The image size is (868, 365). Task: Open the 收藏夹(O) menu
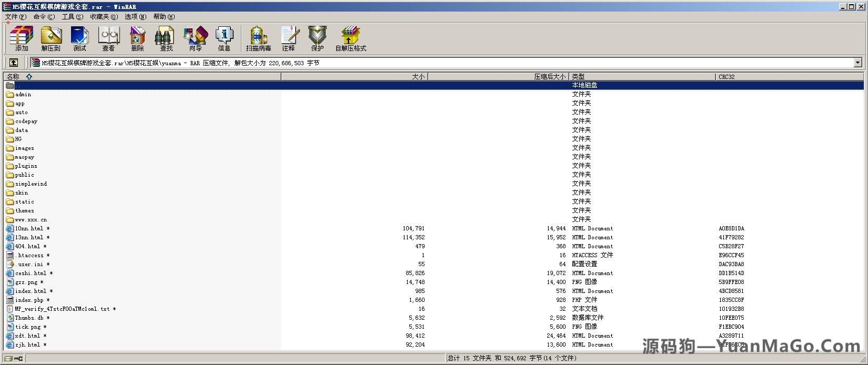[x=104, y=17]
